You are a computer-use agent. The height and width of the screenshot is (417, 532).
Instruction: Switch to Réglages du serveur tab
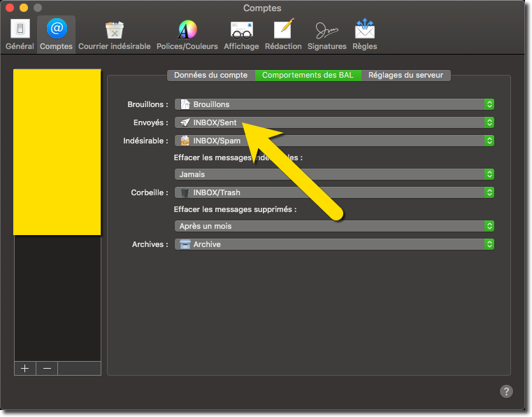click(406, 75)
